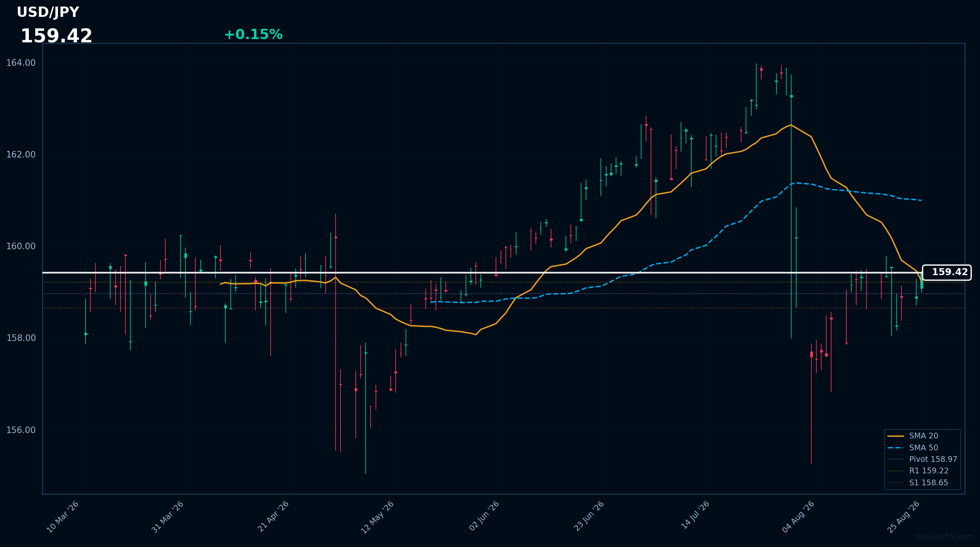Click the +0.15% change indicator

tap(253, 35)
